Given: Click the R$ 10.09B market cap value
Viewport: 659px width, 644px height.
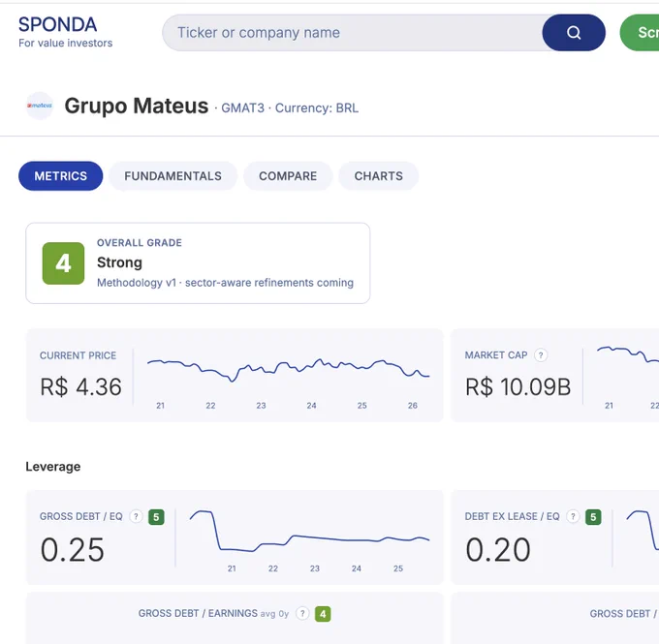Looking at the screenshot, I should (x=518, y=387).
